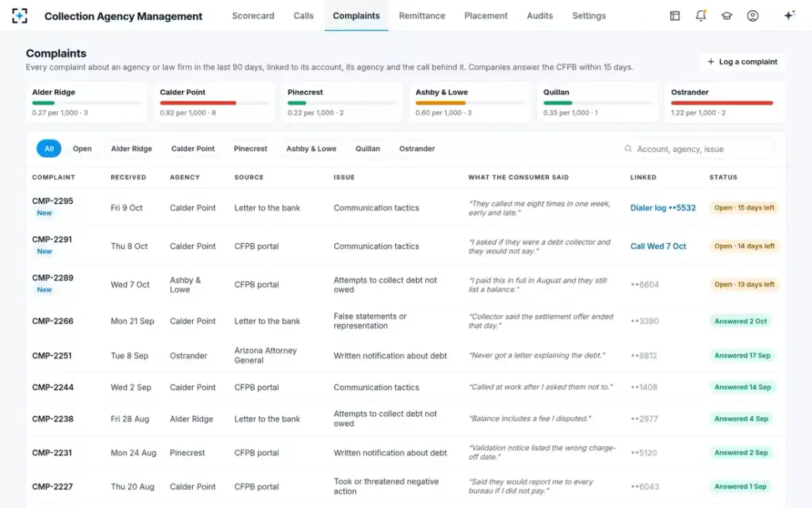The height and width of the screenshot is (508, 812).
Task: Open the Remittance tab
Action: coord(422,16)
